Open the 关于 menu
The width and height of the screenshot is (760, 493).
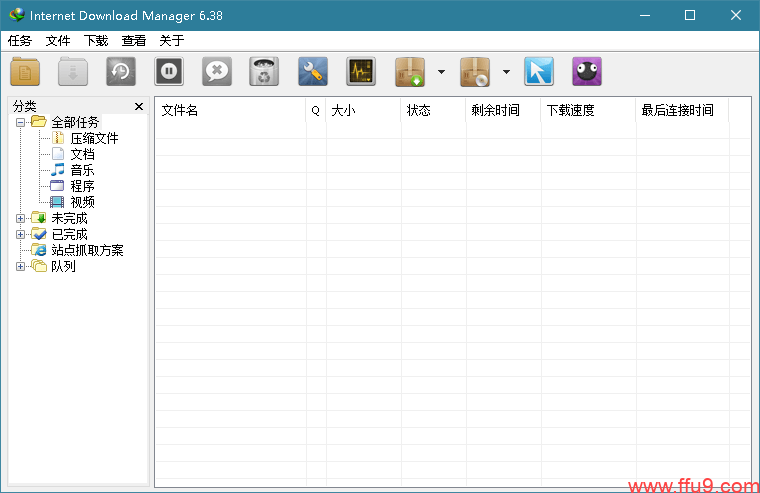172,41
